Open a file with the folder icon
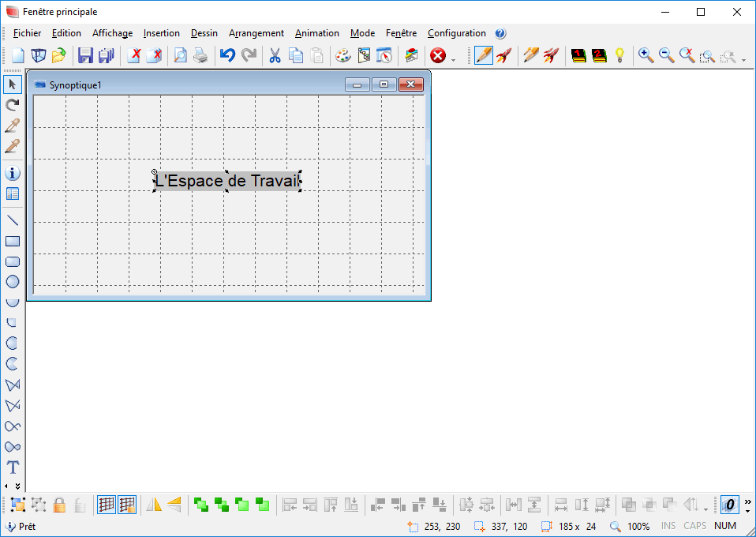The width and height of the screenshot is (756, 537). click(58, 55)
